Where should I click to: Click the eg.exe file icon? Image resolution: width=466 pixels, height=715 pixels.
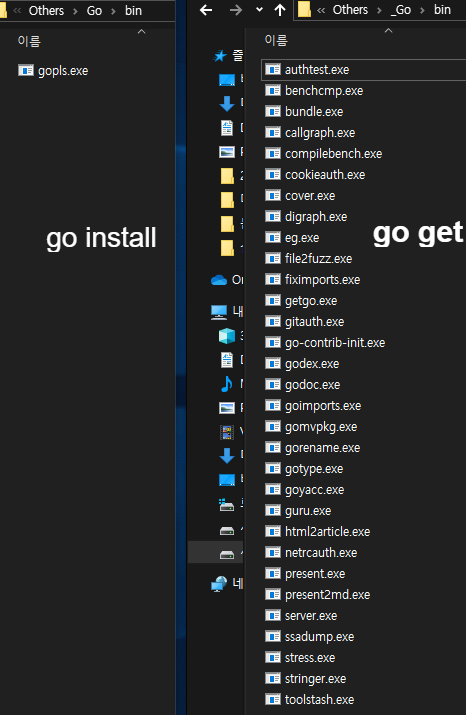click(x=273, y=238)
